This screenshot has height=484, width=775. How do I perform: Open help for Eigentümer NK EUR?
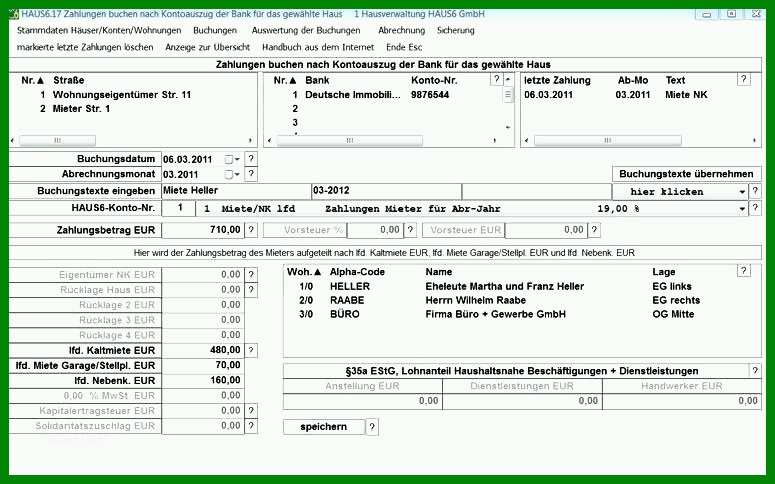click(251, 274)
